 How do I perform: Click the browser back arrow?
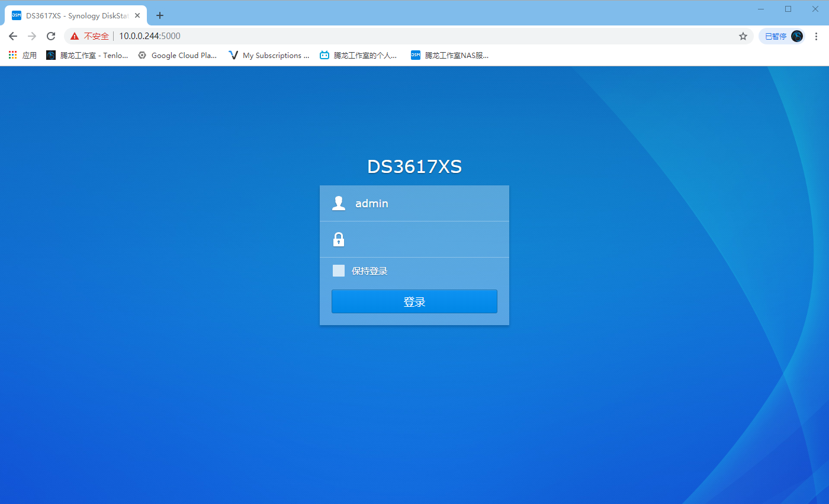pyautogui.click(x=13, y=36)
